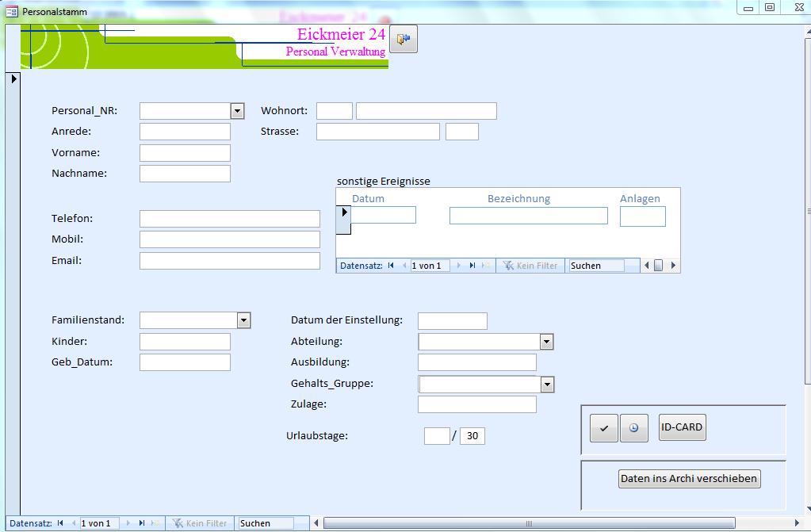Click the Anrede input field
The height and width of the screenshot is (532, 811).
pos(186,132)
